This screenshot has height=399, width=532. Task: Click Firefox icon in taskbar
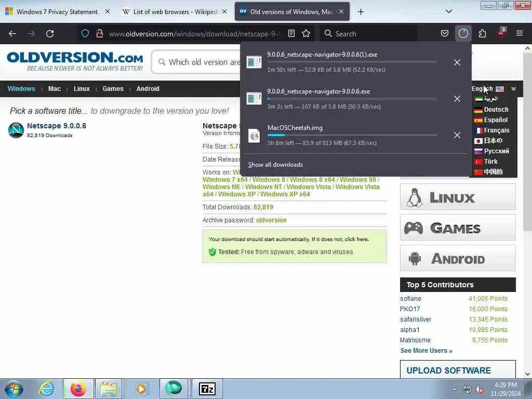78,389
